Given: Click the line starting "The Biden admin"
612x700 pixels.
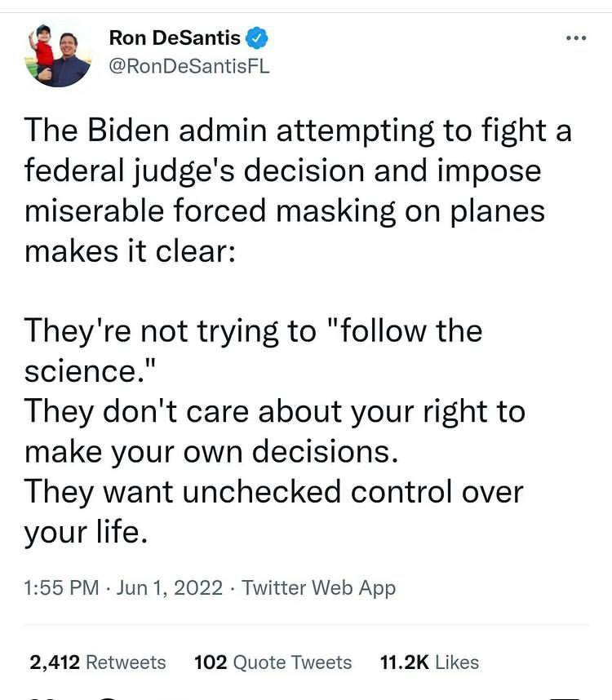Looking at the screenshot, I should click(298, 131).
